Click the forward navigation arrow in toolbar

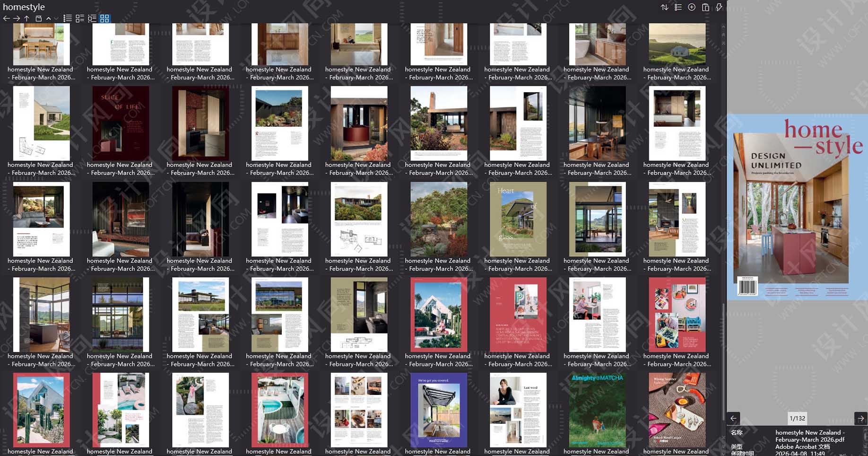(17, 18)
